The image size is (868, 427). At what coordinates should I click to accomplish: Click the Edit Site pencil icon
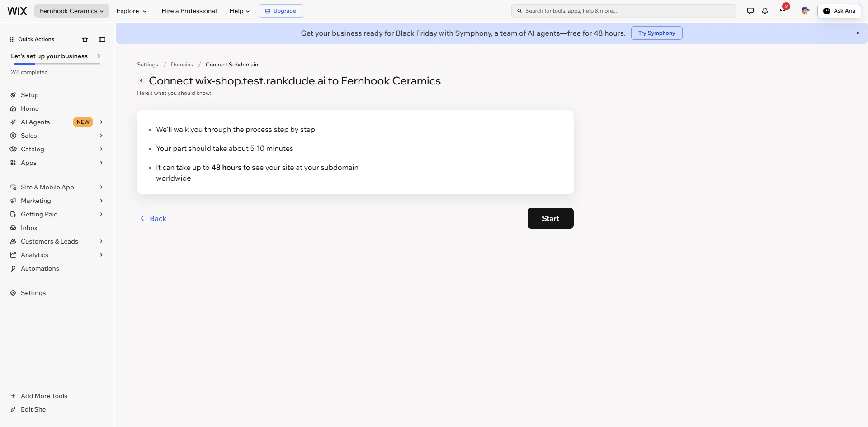(x=13, y=409)
